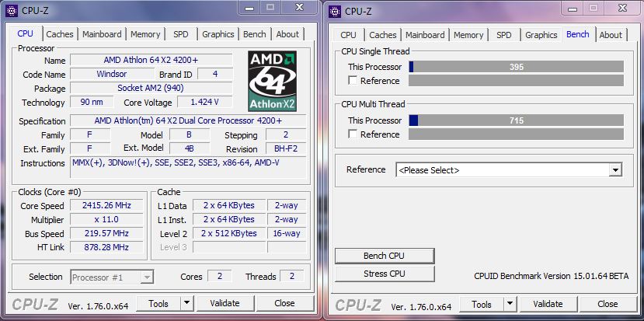644x321 pixels.
Task: Click the Close button in left window
Action: coord(284,303)
